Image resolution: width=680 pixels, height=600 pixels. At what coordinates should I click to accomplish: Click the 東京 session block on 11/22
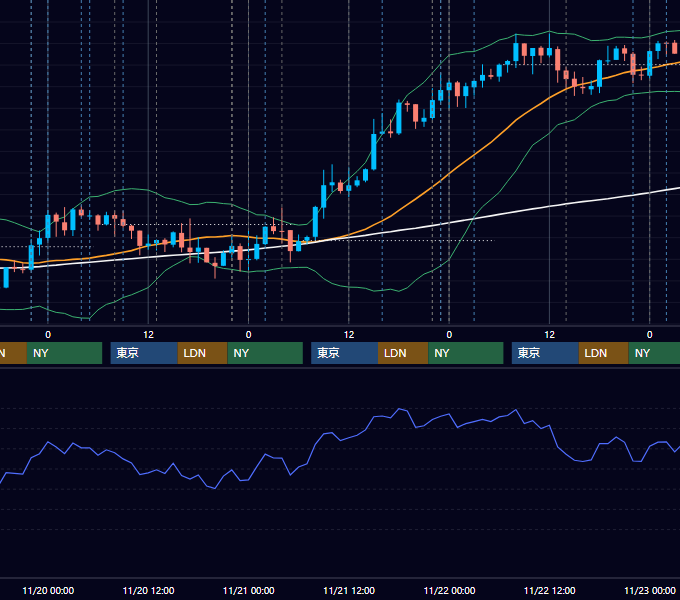545,353
